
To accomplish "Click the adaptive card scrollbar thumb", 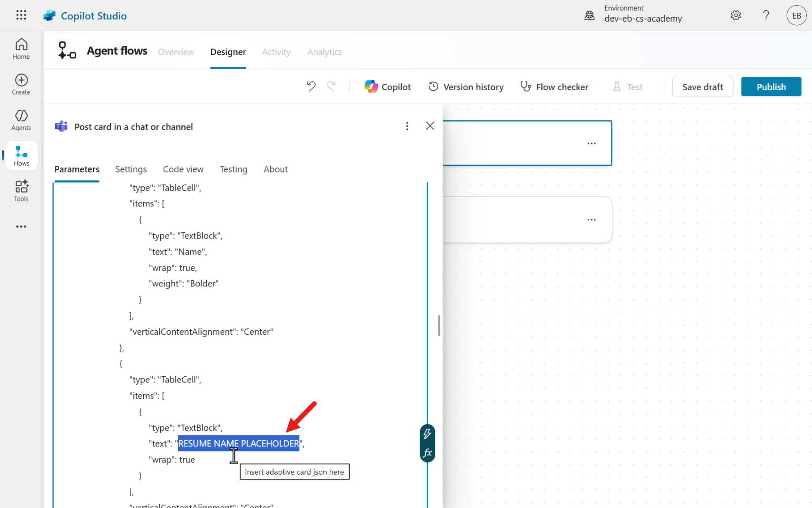I will pyautogui.click(x=439, y=325).
